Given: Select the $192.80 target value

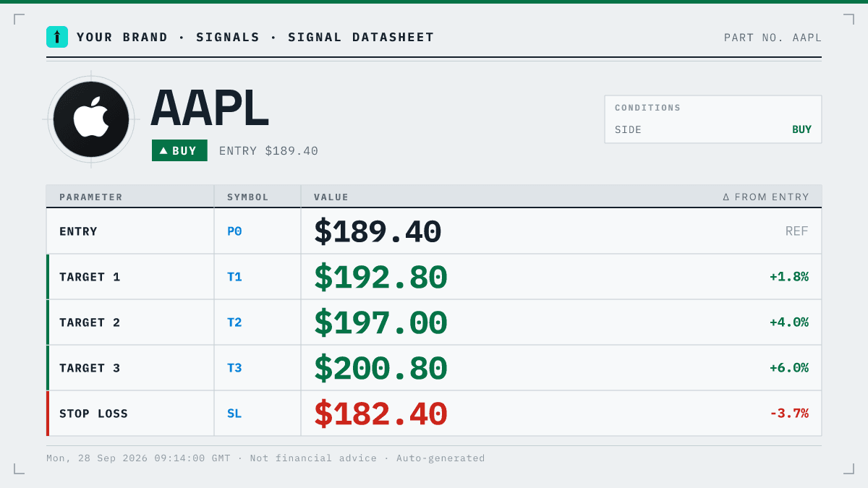Looking at the screenshot, I should 380,278.
